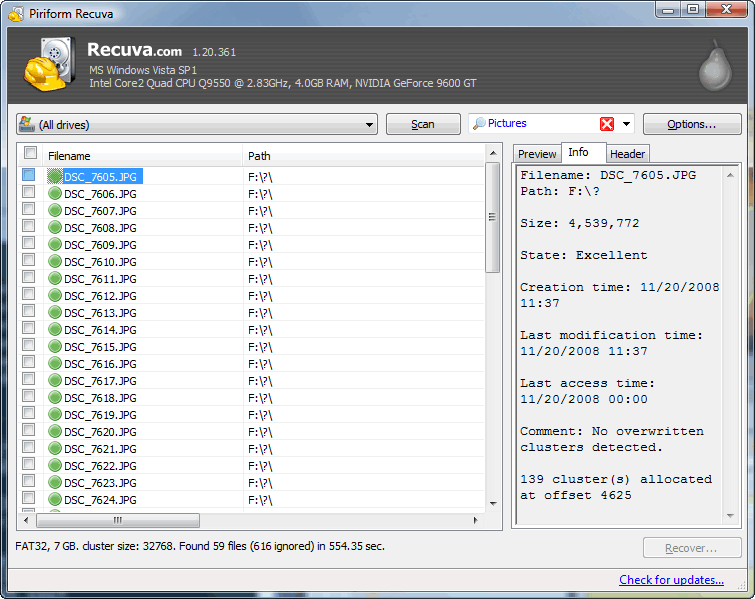Screen dimensions: 755x599
Task: Expand the filter type dropdown arrow
Action: (626, 124)
